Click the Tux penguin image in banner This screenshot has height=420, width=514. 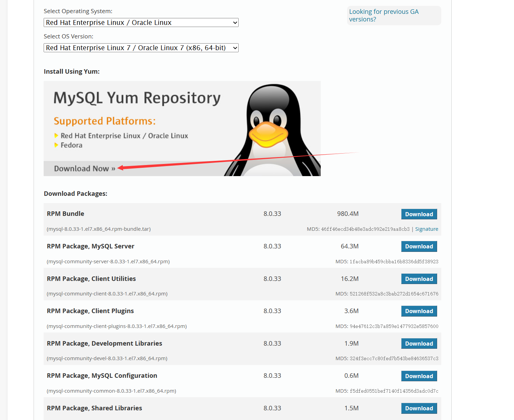[272, 130]
